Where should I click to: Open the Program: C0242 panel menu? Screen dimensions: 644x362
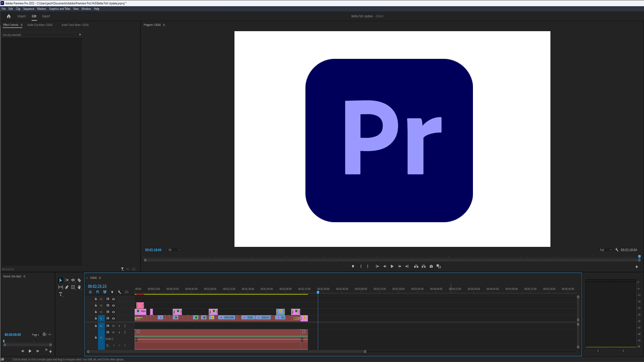tap(164, 25)
